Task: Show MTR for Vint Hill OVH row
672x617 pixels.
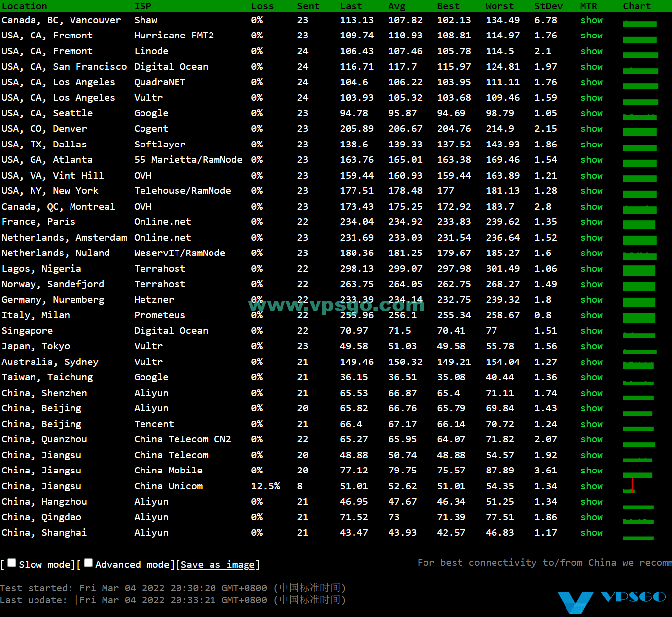Action: [x=592, y=176]
